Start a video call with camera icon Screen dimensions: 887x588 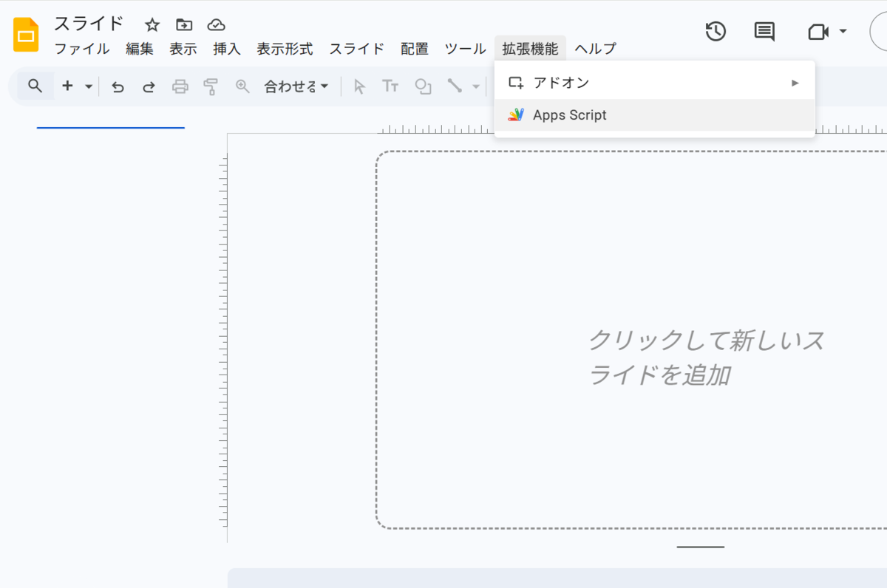pos(818,32)
